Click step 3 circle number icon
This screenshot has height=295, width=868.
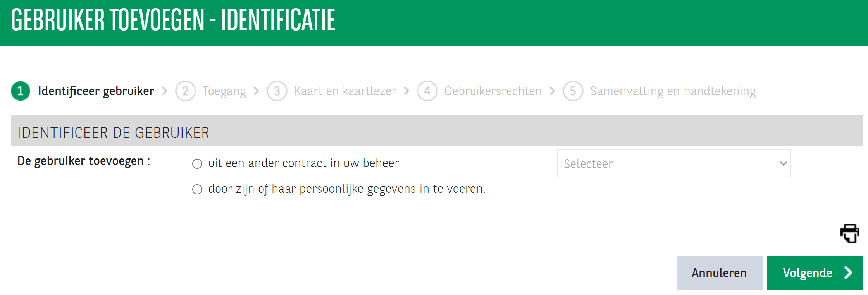277,91
